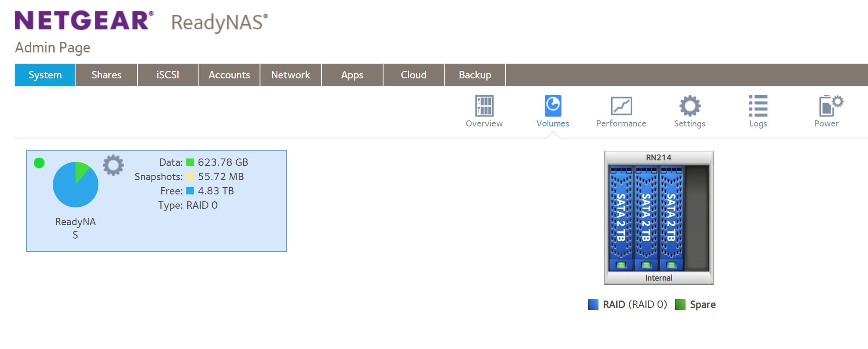Click the Admin Page heading

(52, 48)
